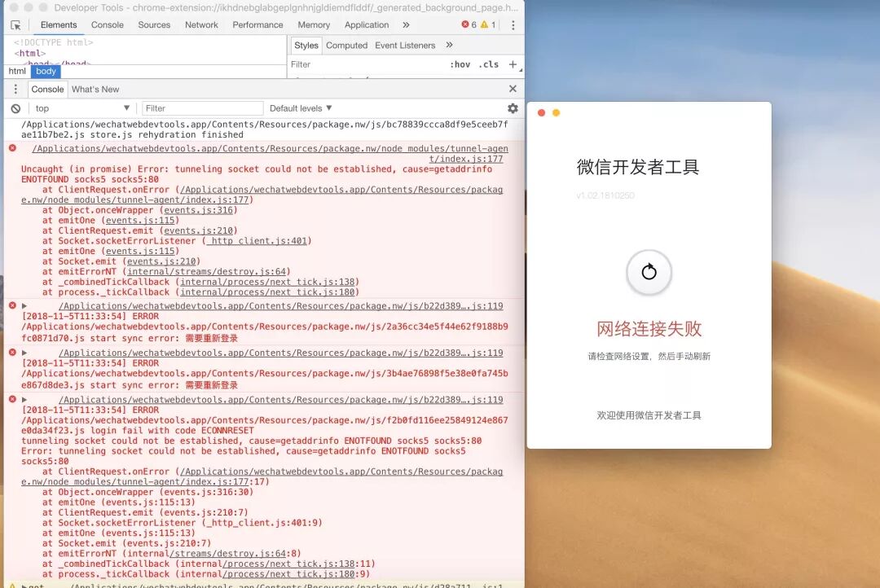Open the first events.js:316 stack link

click(x=198, y=210)
